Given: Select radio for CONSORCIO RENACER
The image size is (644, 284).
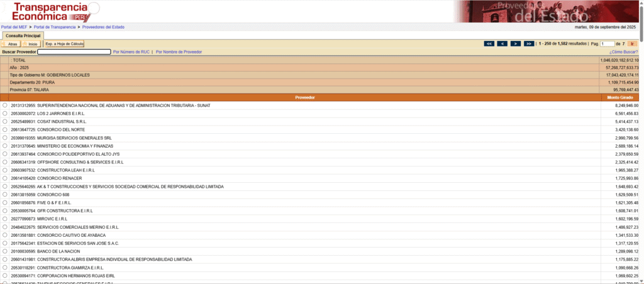Looking at the screenshot, I should 5,178.
